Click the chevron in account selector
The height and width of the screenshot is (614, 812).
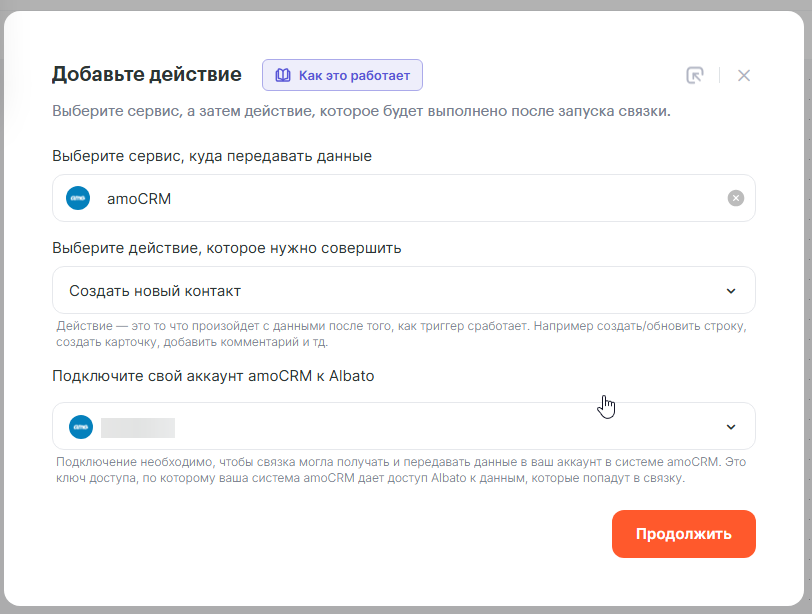(730, 427)
